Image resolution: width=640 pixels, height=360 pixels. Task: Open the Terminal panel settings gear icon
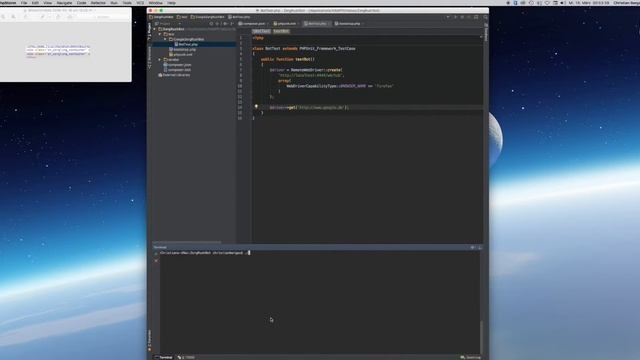click(472, 247)
